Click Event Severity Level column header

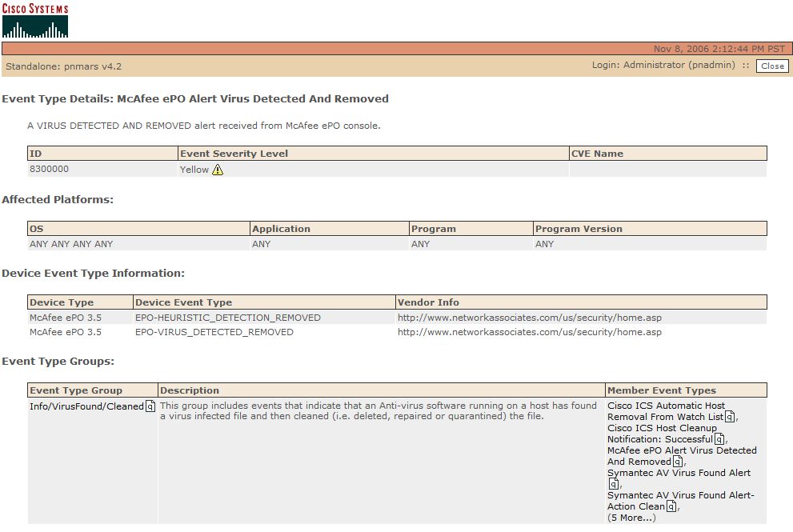click(x=374, y=154)
